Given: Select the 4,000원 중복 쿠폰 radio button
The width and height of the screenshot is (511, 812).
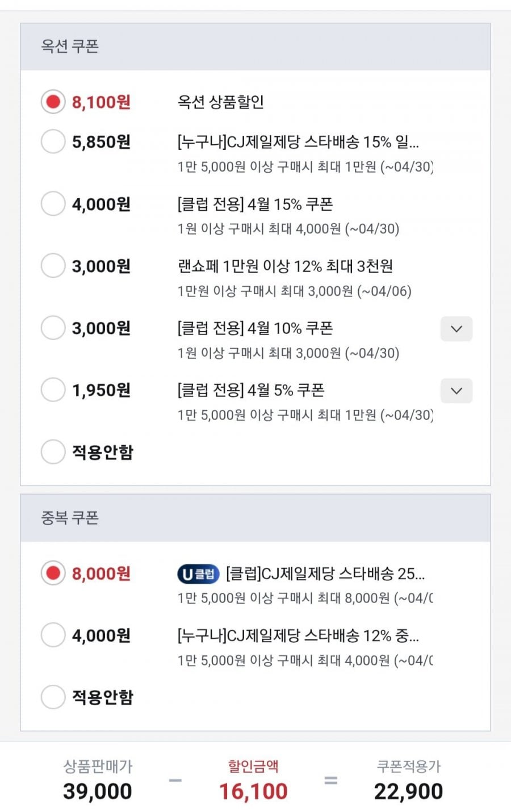Looking at the screenshot, I should (x=53, y=635).
